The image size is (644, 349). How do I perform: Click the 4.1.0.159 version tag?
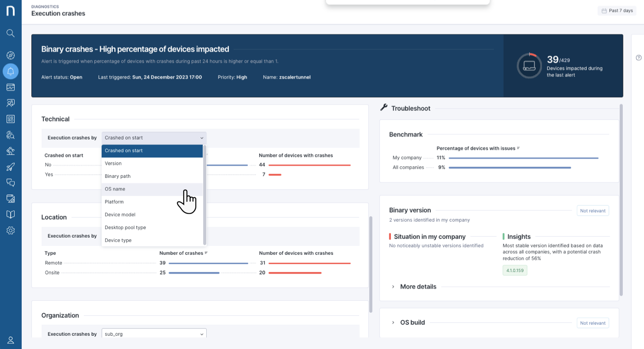(x=515, y=270)
